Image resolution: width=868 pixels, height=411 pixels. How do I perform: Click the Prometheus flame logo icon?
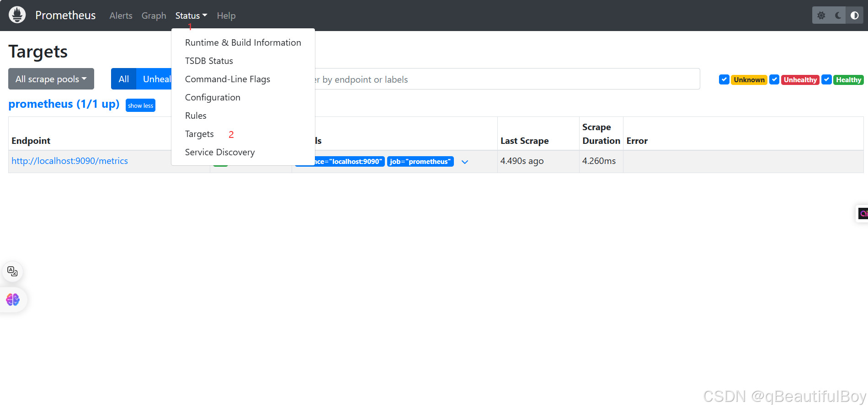tap(17, 15)
